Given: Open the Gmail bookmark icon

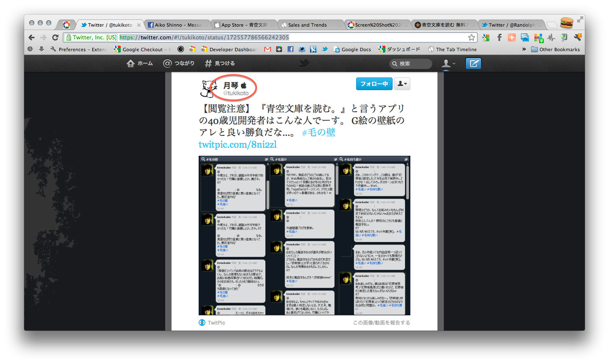Looking at the screenshot, I should click(267, 49).
